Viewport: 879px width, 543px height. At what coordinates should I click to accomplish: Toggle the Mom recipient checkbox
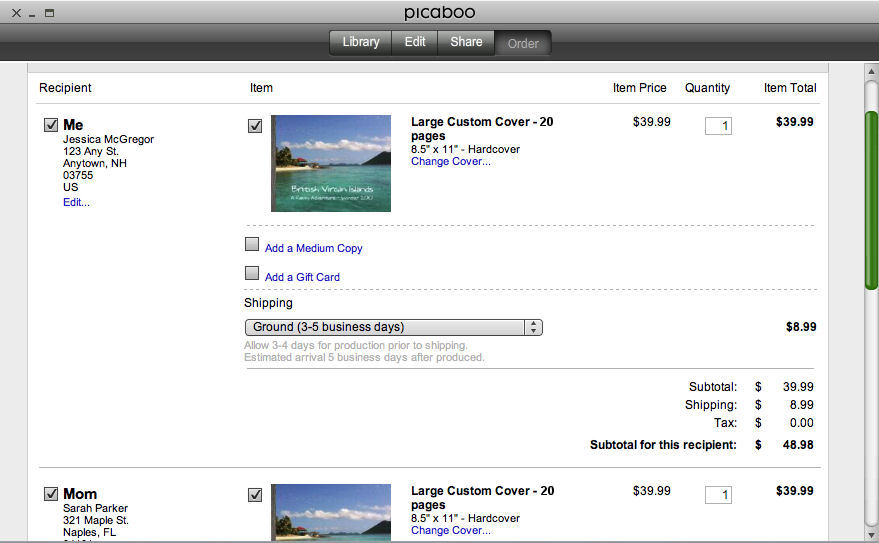[x=51, y=494]
